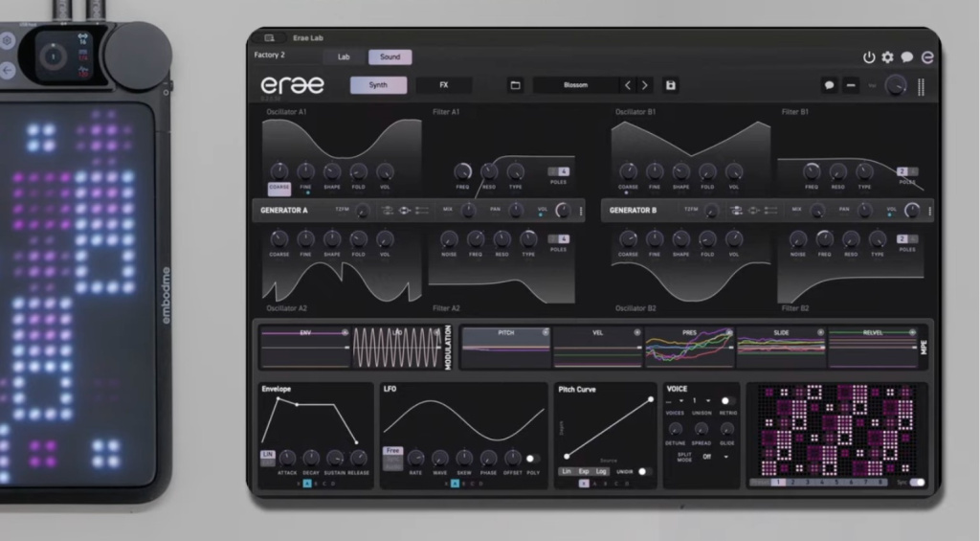Image resolution: width=980 pixels, height=541 pixels.
Task: Go to the previous preset with left arrow
Action: point(628,85)
